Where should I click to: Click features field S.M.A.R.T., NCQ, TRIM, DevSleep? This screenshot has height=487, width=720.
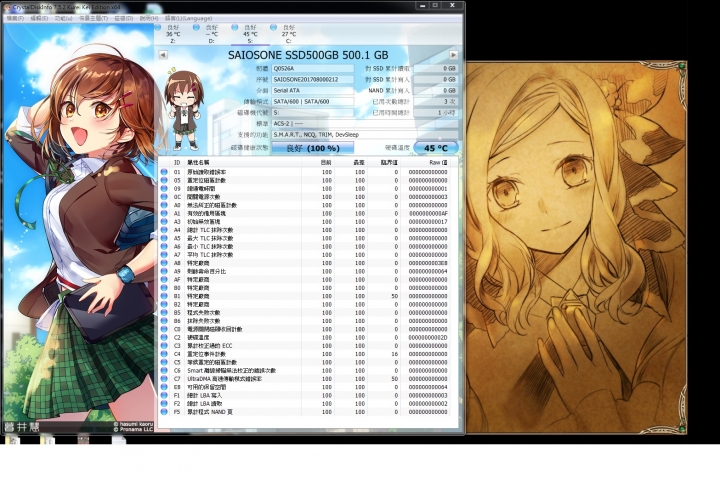tap(365, 134)
